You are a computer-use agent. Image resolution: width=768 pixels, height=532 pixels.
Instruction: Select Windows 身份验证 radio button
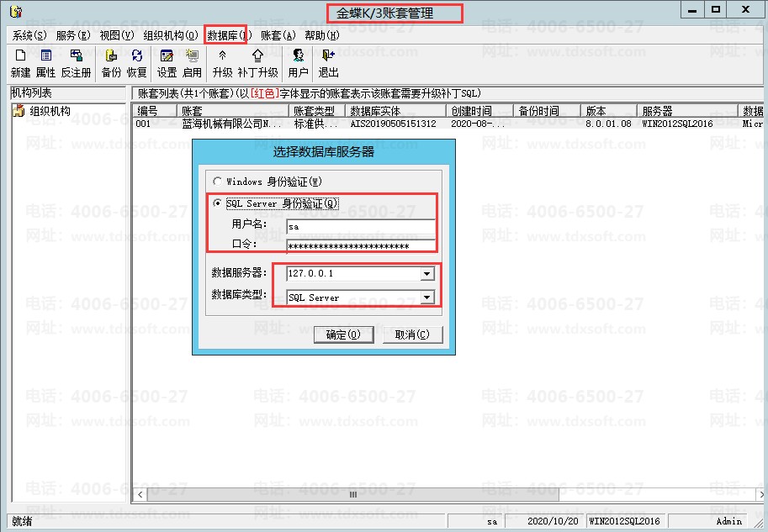[x=217, y=182]
